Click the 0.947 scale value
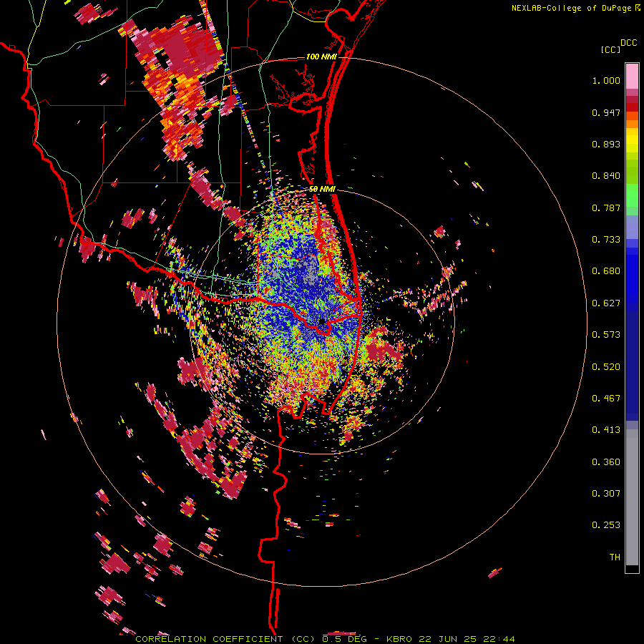 606,112
